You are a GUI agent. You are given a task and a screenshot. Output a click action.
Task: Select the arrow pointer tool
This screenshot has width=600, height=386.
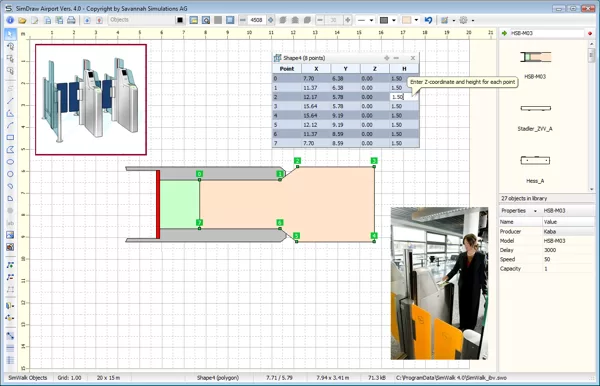(x=10, y=34)
